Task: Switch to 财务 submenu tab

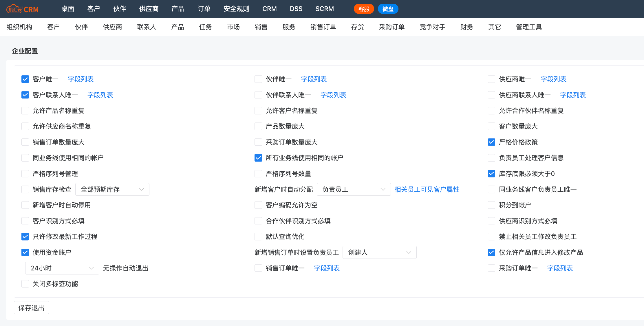Action: (467, 27)
